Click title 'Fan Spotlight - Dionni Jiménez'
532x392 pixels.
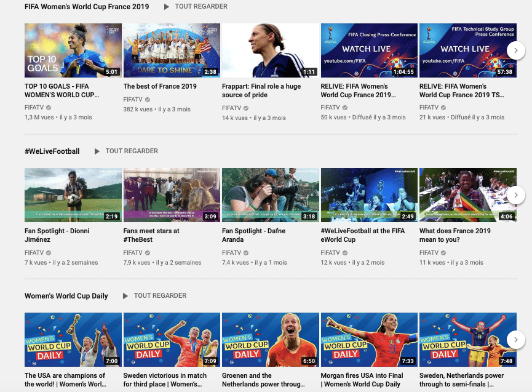point(57,235)
